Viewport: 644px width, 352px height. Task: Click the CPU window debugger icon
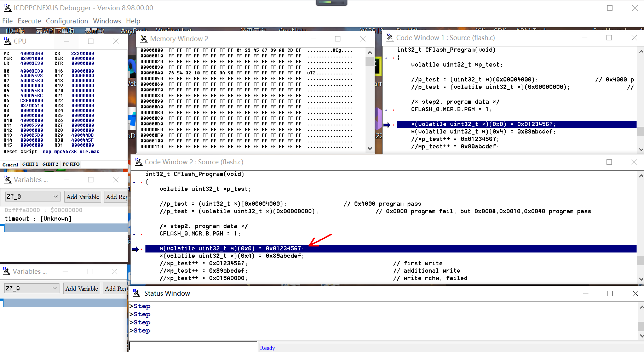click(7, 41)
